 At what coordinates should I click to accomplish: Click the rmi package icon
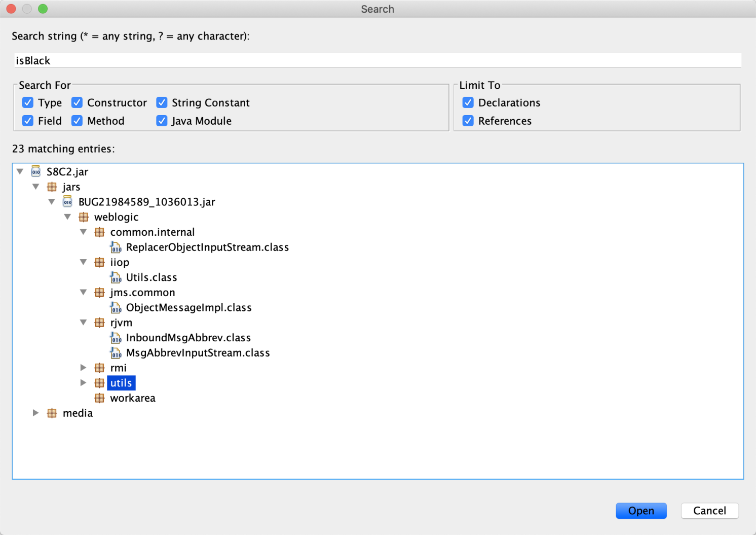pyautogui.click(x=99, y=368)
